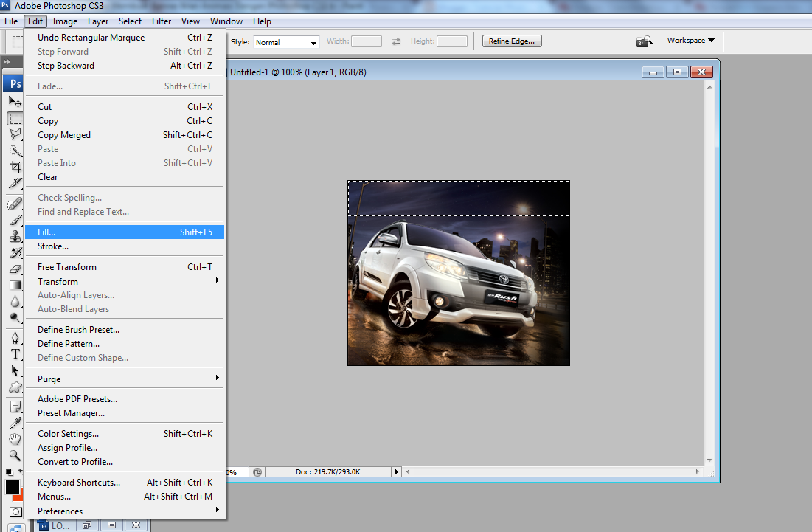Open the Workspace dropdown
This screenshot has height=532, width=812.
(690, 41)
